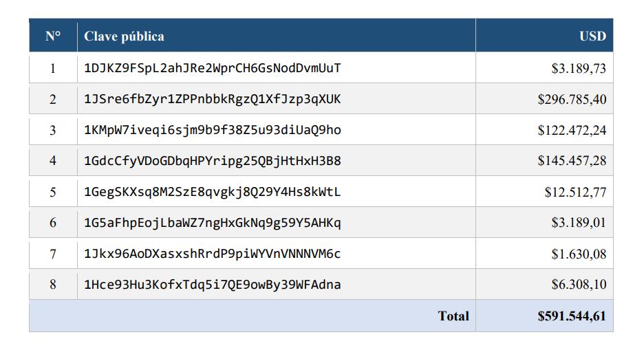The image size is (644, 350).
Task: Select address 1JSre6fbZyr1ZPPnbbkRgzQ1XfJzp3qXUK
Action: tap(213, 99)
